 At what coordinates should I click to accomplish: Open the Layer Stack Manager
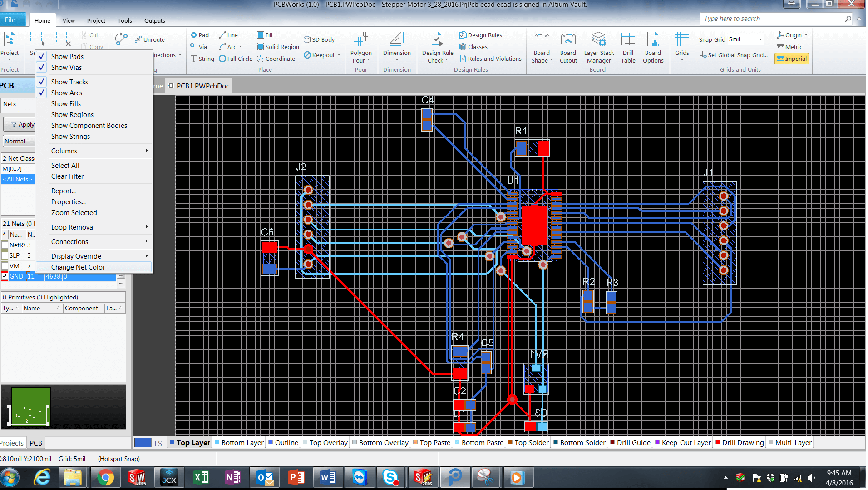598,48
